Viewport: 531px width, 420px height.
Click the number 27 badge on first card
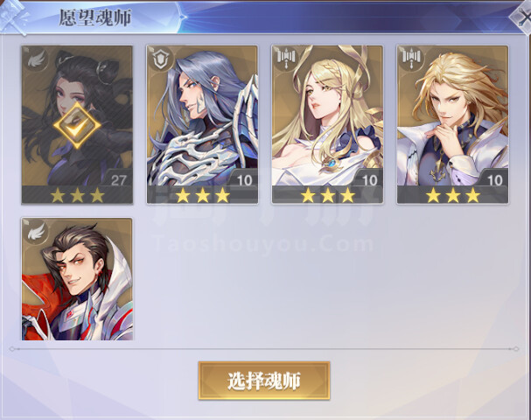tap(118, 179)
